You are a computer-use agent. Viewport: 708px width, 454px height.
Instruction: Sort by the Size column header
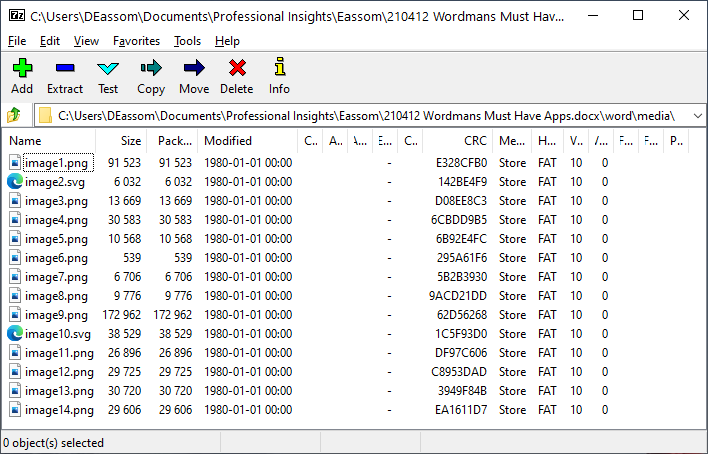121,141
